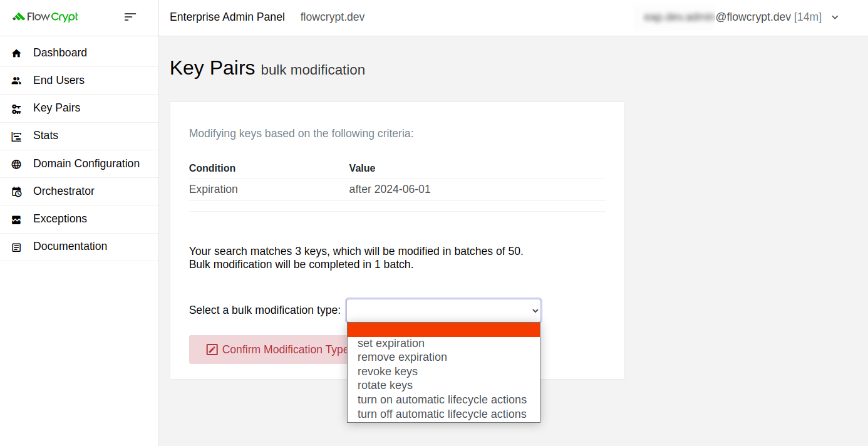Choose 'set expiration' option

point(443,343)
